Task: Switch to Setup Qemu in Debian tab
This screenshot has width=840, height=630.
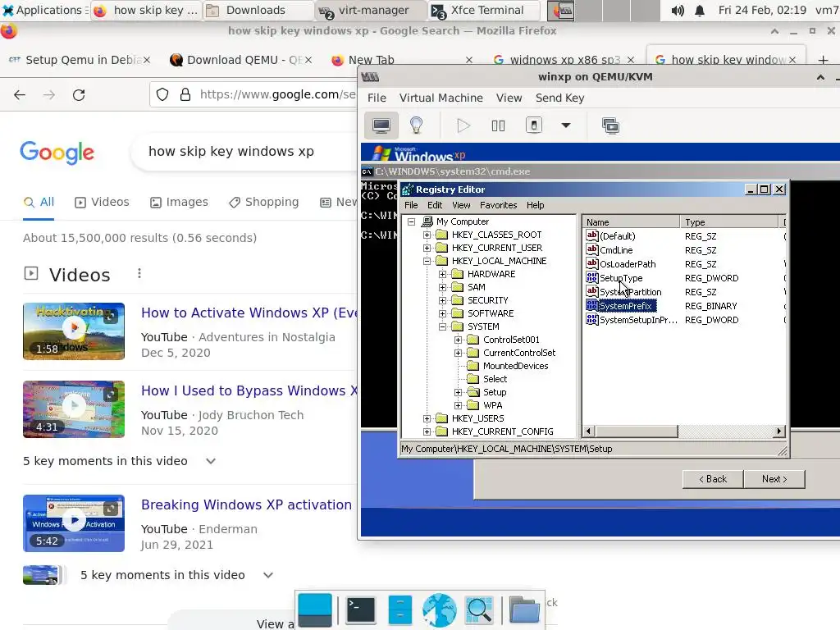Action: coord(79,60)
